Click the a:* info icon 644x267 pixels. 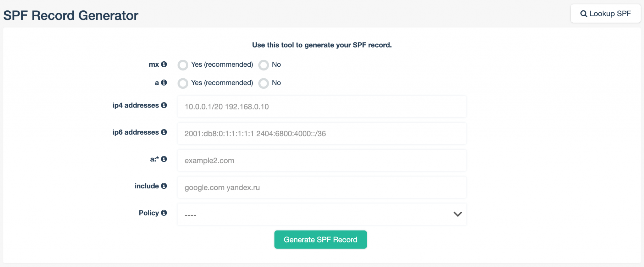coord(164,159)
